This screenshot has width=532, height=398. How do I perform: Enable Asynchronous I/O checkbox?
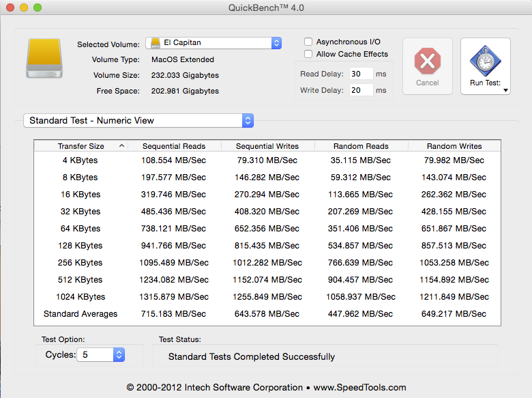click(308, 42)
